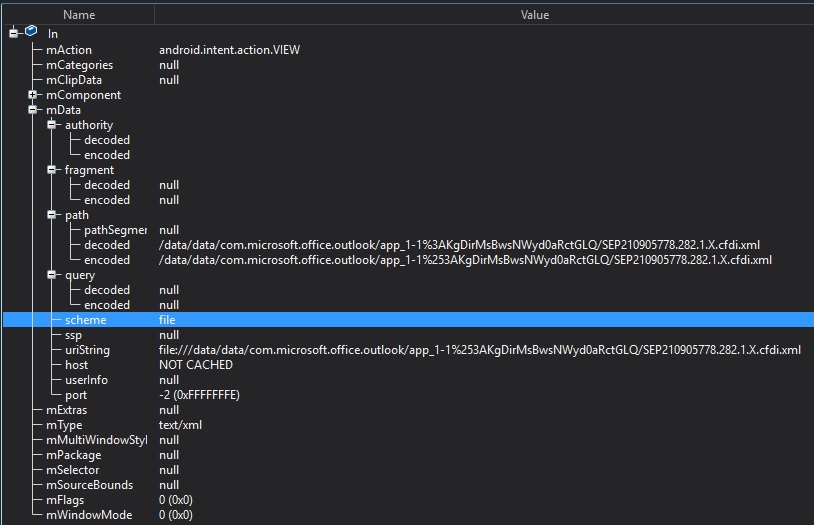Collapse the mData node
814x525 pixels.
pos(33,110)
